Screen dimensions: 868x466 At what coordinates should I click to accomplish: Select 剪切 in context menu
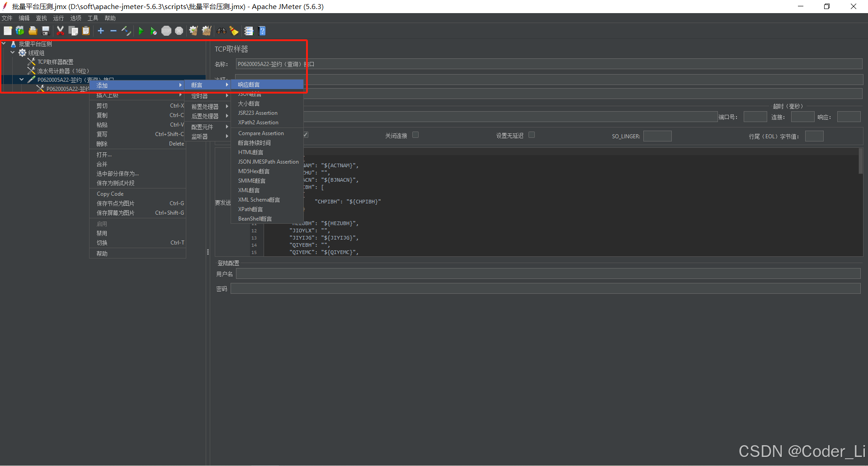pyautogui.click(x=138, y=106)
